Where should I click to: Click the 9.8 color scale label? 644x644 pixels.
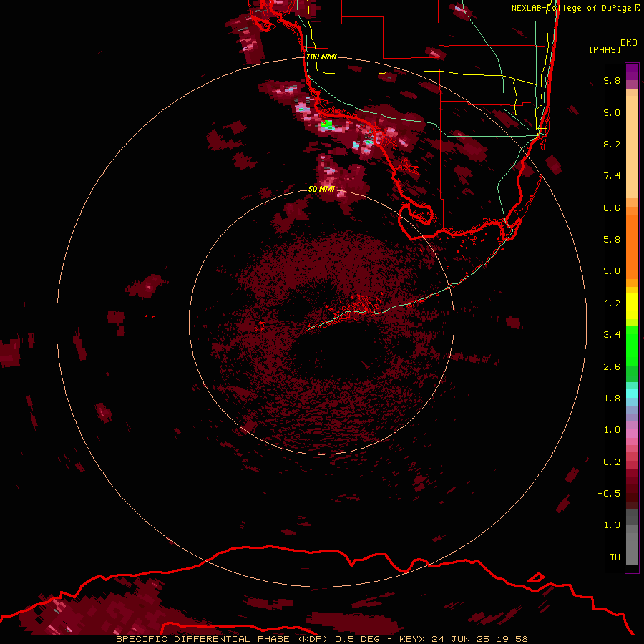pos(612,80)
